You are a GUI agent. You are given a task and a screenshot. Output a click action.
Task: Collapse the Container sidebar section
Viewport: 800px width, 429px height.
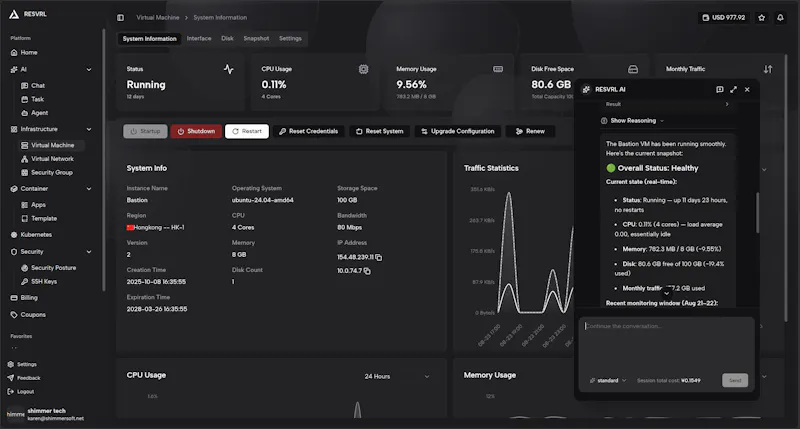(x=89, y=189)
